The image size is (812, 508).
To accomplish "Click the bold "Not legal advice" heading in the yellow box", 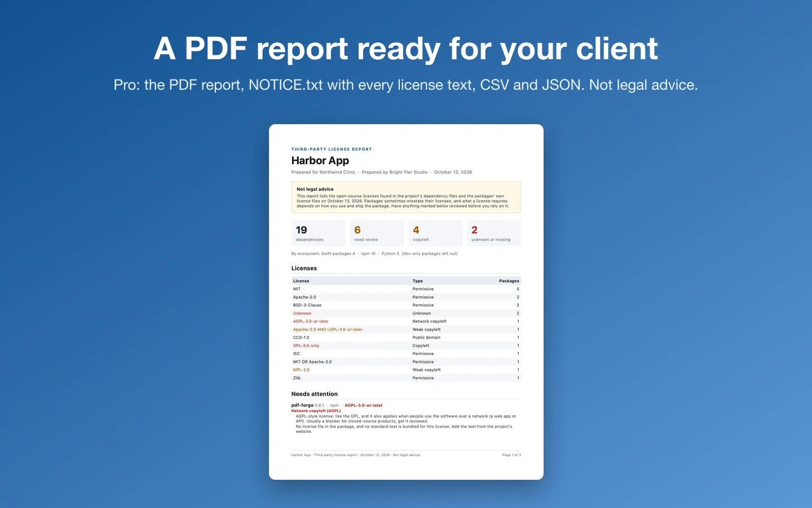I will coord(315,189).
